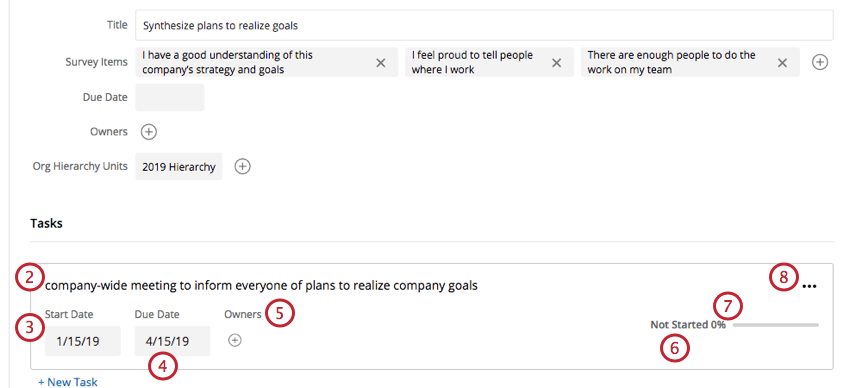The height and width of the screenshot is (388, 850).
Task: Click the Not Started 0% status label
Action: click(x=688, y=325)
